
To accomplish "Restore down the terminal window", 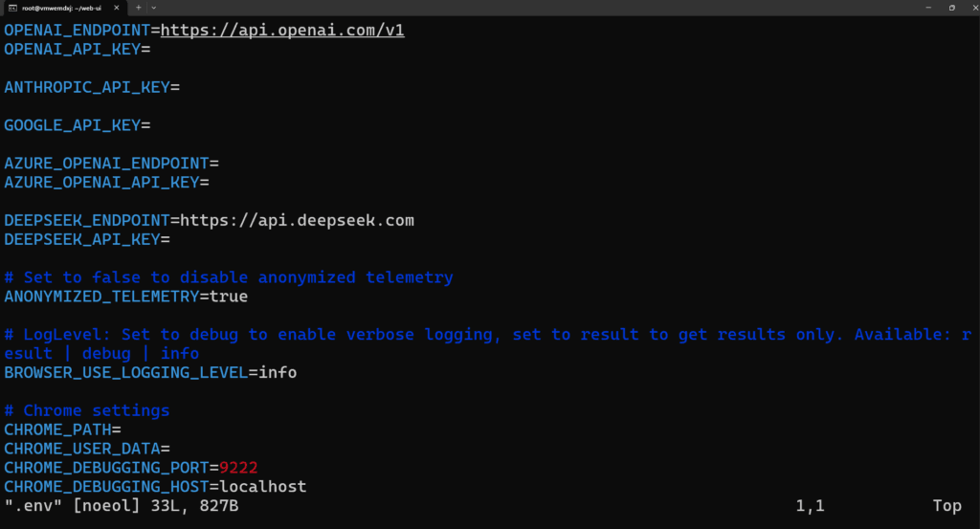I will coord(951,8).
